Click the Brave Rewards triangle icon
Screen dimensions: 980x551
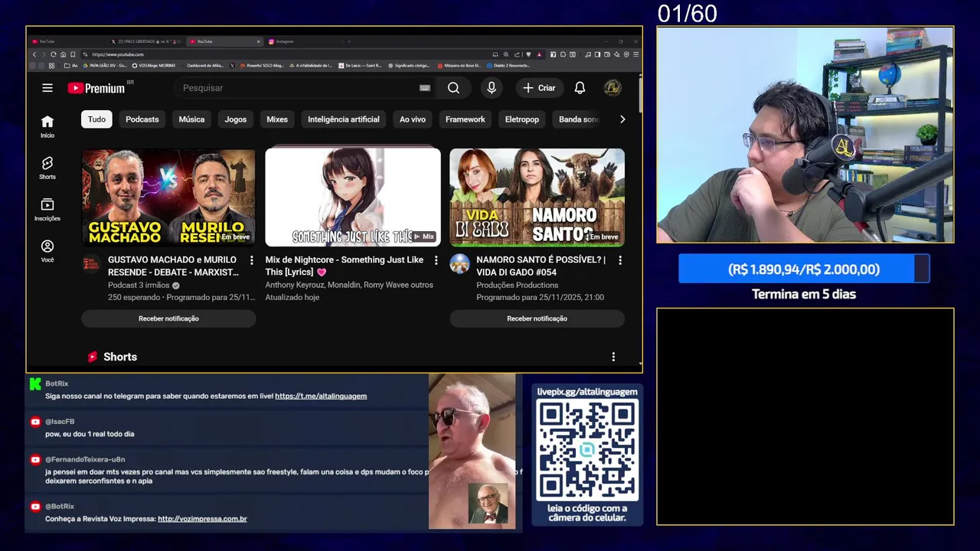click(x=539, y=54)
